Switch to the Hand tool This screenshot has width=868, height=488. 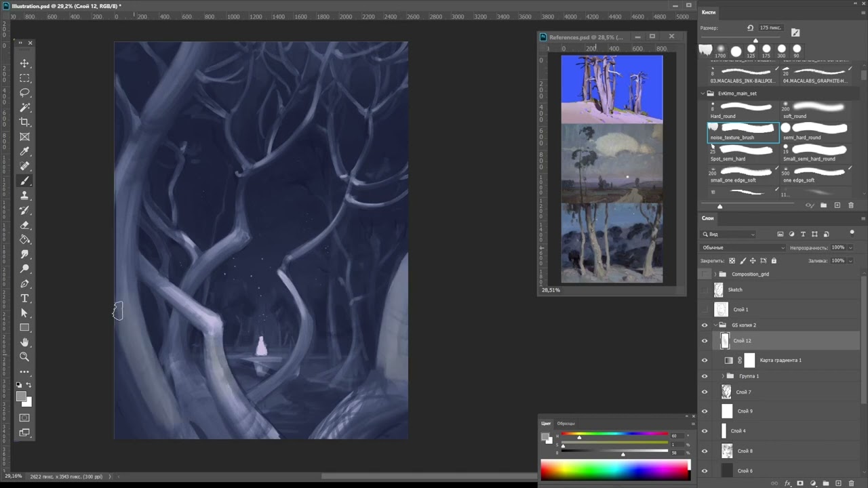tap(24, 342)
